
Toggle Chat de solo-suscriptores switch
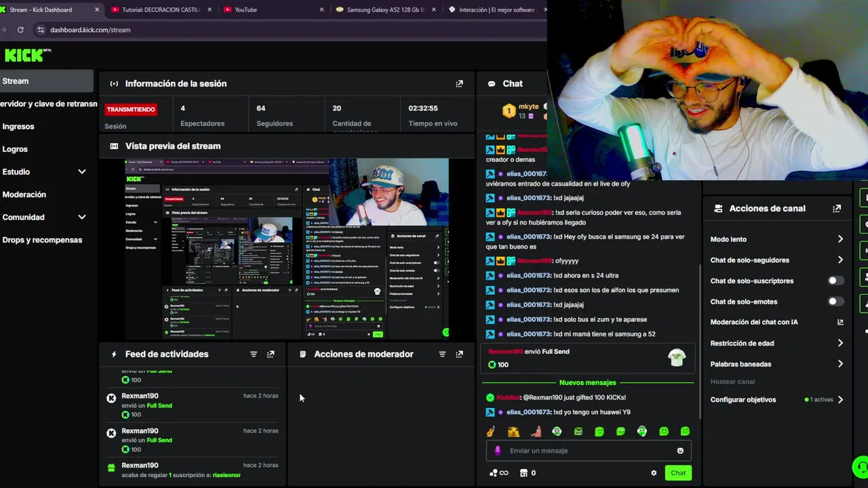tap(835, 281)
